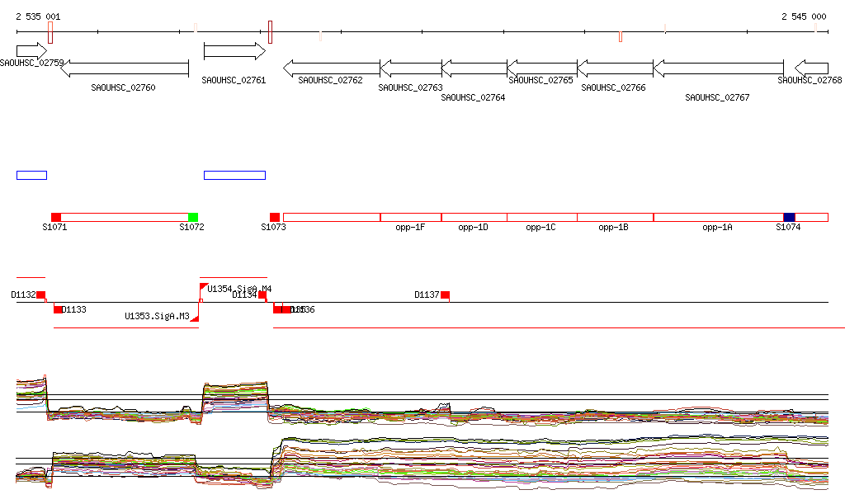Screen dimensions: 845x504
Task: Select the red S1073 segment square
Action: point(275,217)
